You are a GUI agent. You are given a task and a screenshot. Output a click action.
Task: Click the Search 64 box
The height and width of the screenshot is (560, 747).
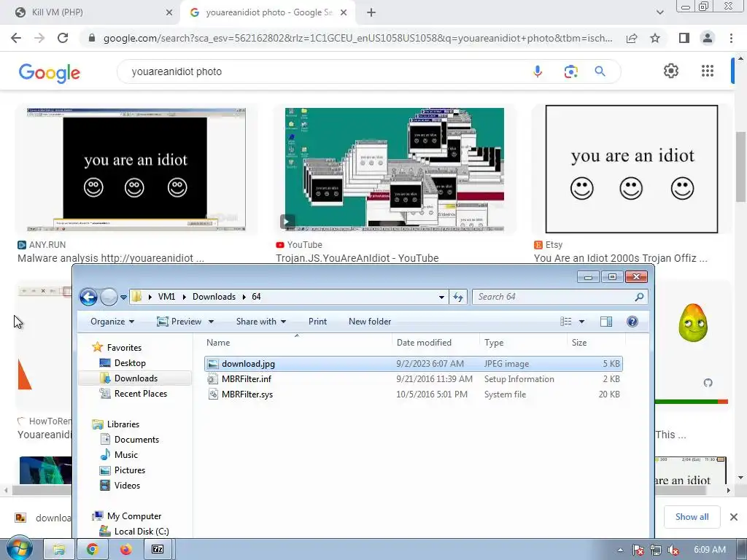point(560,297)
